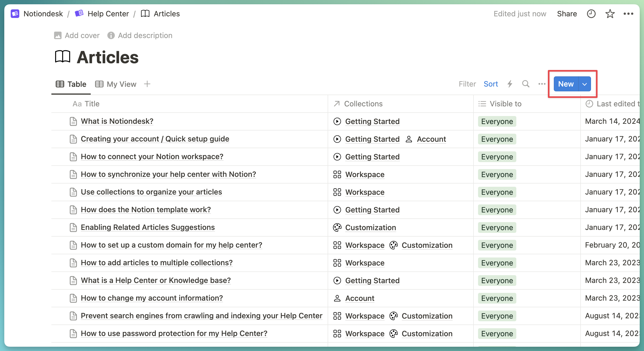
Task: Click Add description text
Action: (x=145, y=35)
